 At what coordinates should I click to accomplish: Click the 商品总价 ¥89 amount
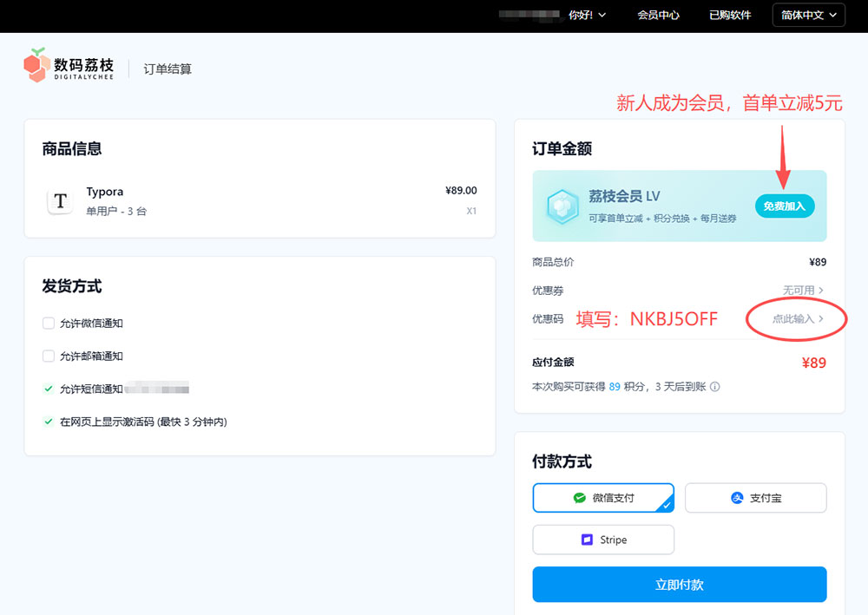tap(818, 262)
